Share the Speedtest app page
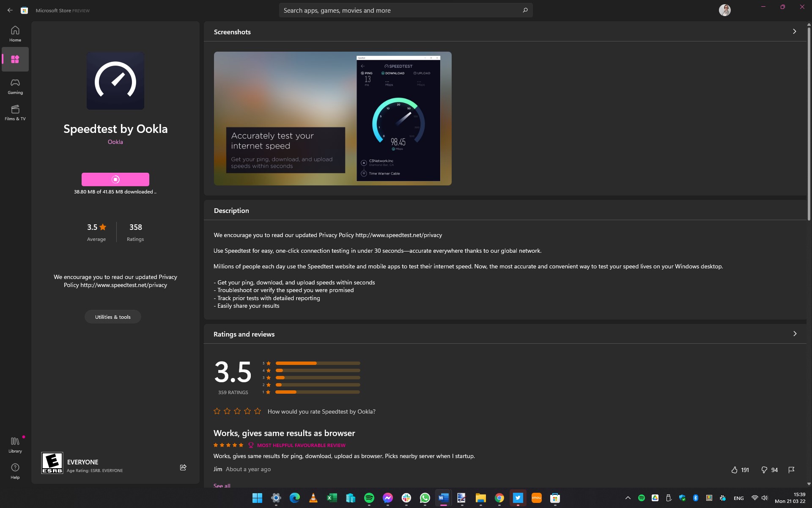The image size is (812, 508). point(183,467)
